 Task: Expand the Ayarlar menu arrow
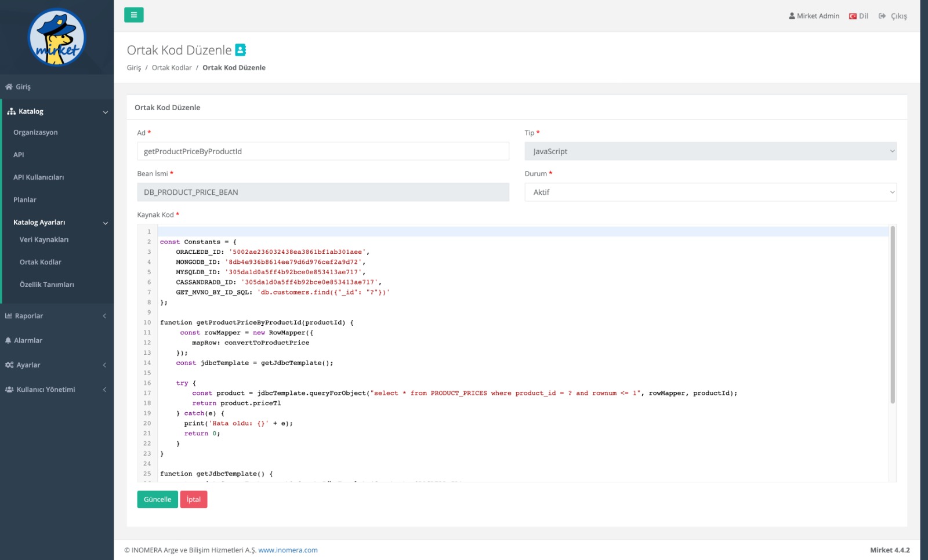coord(104,365)
